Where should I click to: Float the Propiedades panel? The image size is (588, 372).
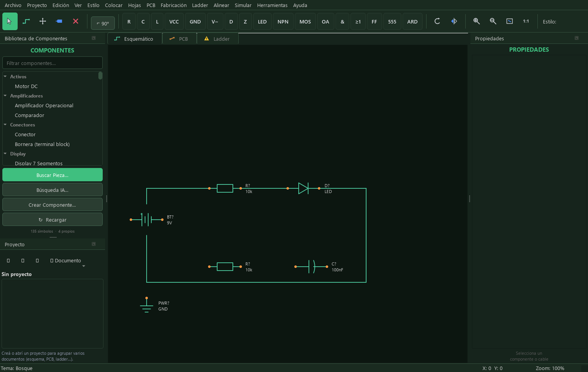click(577, 38)
